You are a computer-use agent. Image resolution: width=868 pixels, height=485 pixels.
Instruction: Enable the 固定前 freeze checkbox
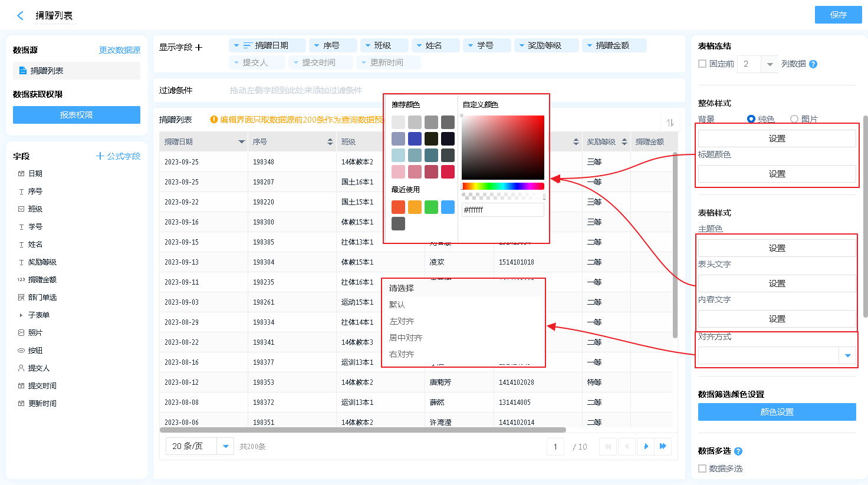(x=702, y=64)
